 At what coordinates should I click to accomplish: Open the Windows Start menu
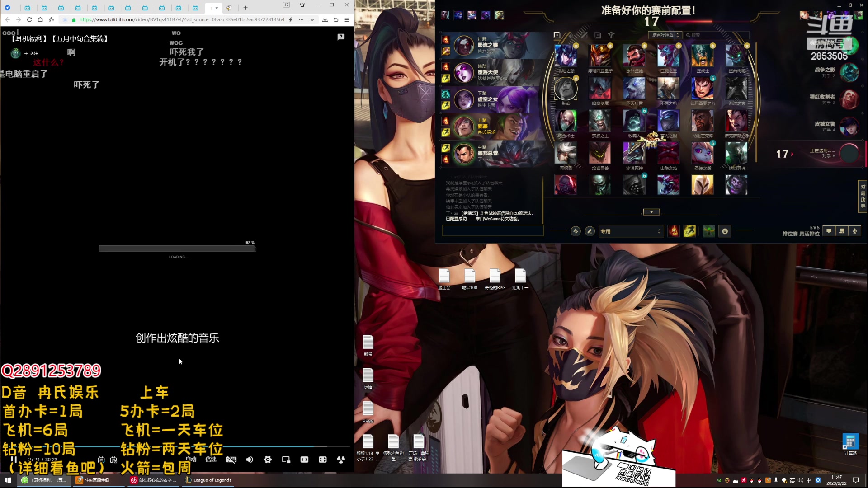[8, 480]
